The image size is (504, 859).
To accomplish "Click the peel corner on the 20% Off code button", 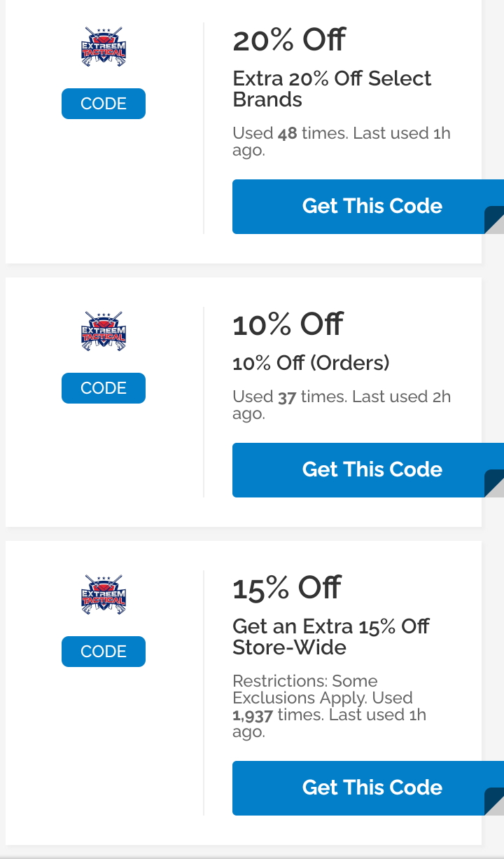I will point(495,220).
